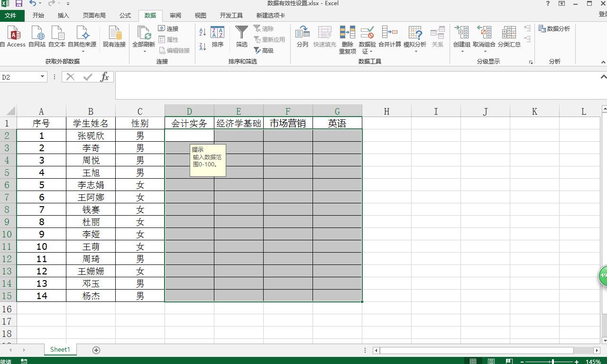Hide detail in outline group
This screenshot has width=607, height=364.
coord(527,39)
